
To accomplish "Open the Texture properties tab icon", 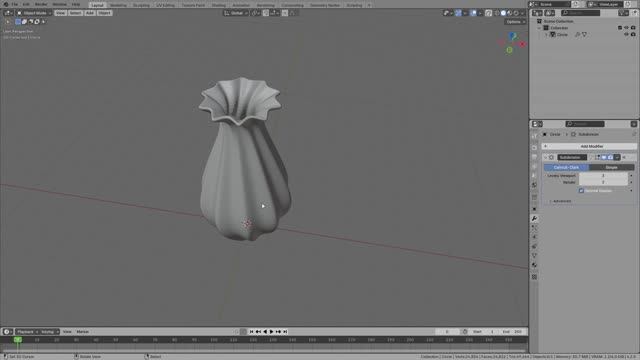I will [534, 277].
